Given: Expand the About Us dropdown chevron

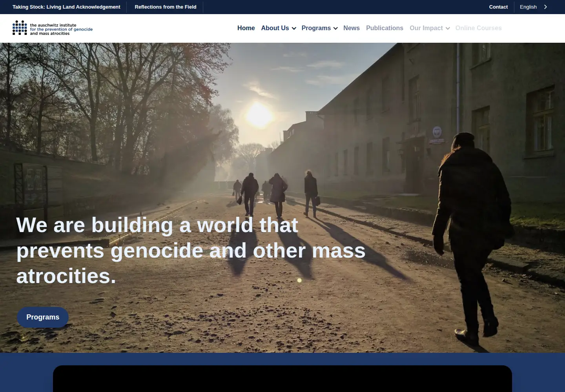Looking at the screenshot, I should tap(294, 29).
